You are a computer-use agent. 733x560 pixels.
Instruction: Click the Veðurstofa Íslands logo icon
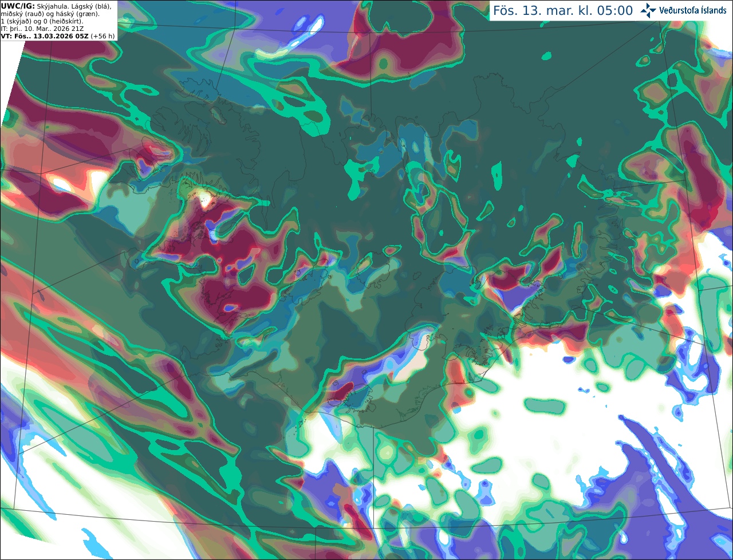[648, 10]
